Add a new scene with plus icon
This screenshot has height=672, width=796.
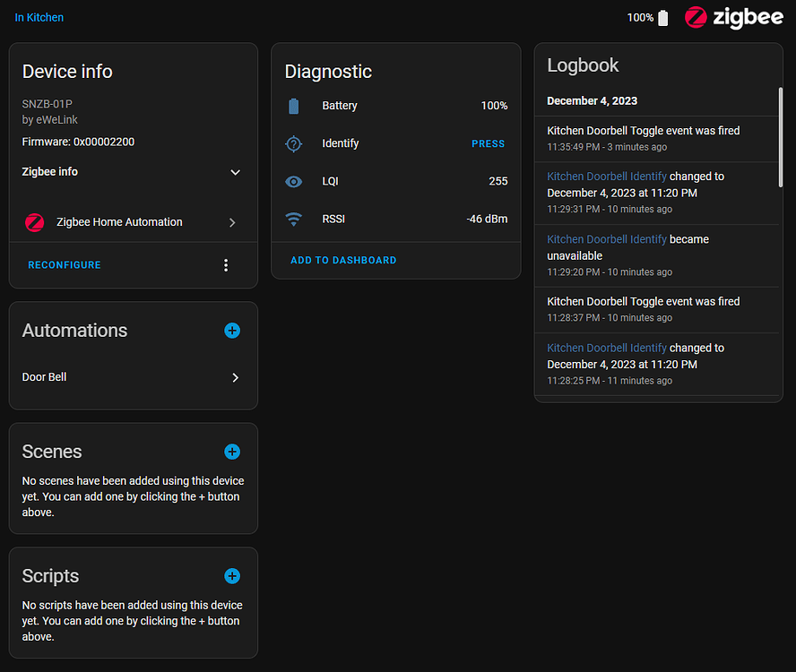click(x=232, y=452)
